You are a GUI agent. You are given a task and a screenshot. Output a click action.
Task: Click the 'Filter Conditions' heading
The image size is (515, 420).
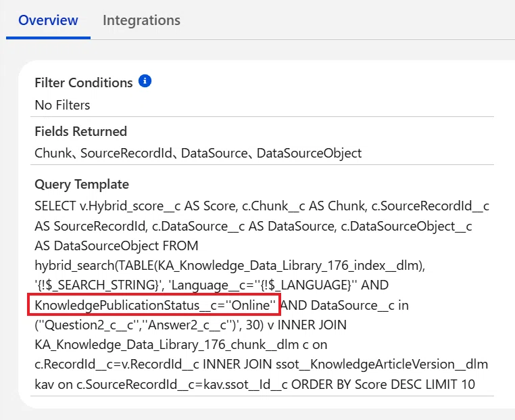(84, 83)
